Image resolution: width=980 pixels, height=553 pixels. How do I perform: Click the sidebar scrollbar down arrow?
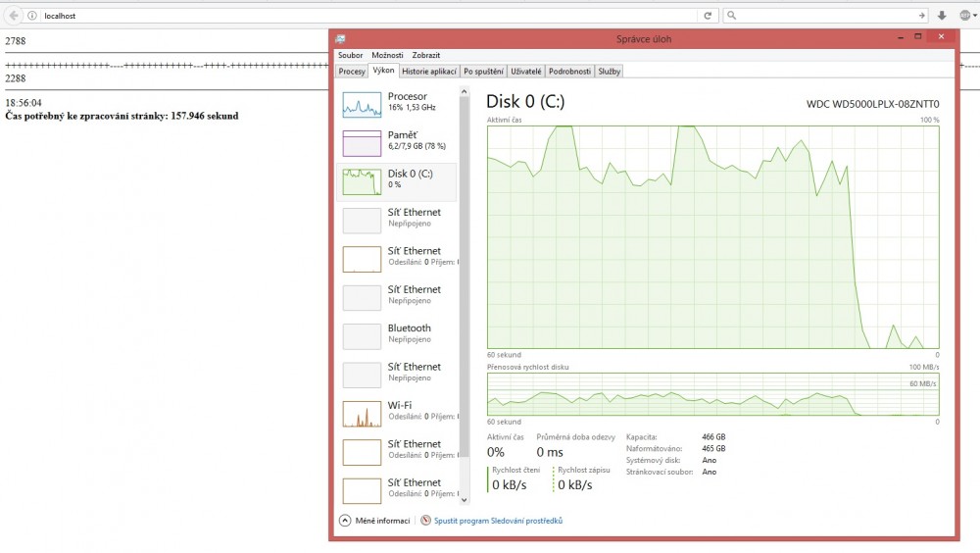(x=465, y=502)
